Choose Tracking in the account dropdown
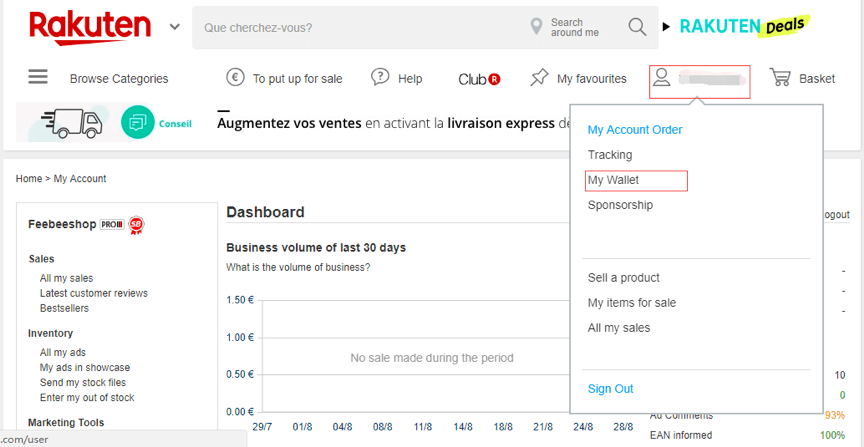Image resolution: width=864 pixels, height=447 pixels. click(610, 155)
